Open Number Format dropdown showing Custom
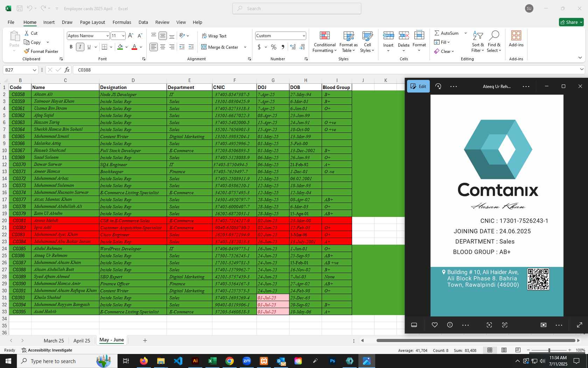This screenshot has width=588, height=368. pos(304,36)
